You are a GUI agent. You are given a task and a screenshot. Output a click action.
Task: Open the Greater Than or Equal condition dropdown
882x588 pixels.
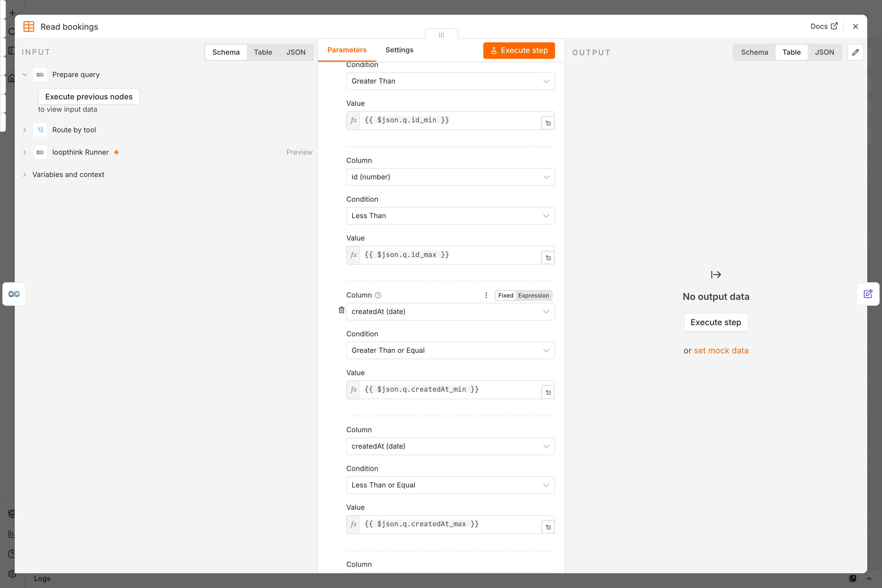click(x=450, y=350)
